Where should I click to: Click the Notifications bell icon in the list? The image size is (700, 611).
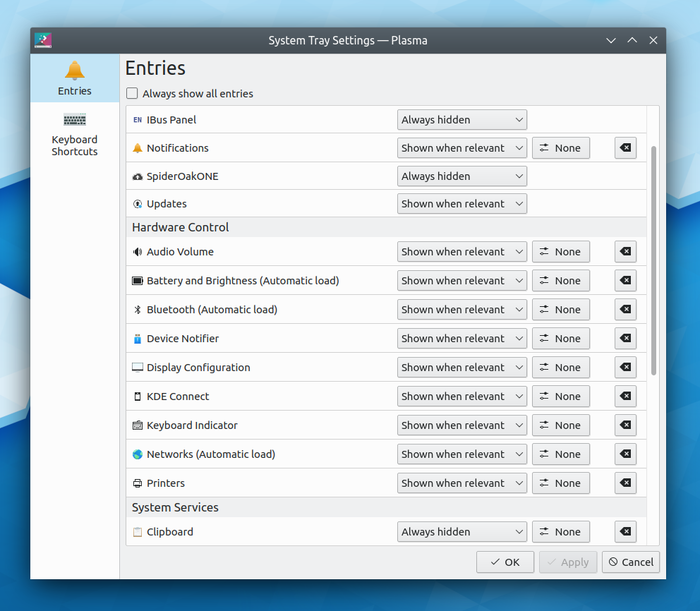click(x=138, y=148)
